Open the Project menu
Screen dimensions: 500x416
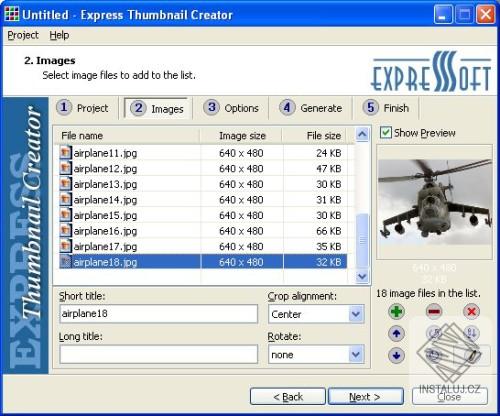pos(23,35)
